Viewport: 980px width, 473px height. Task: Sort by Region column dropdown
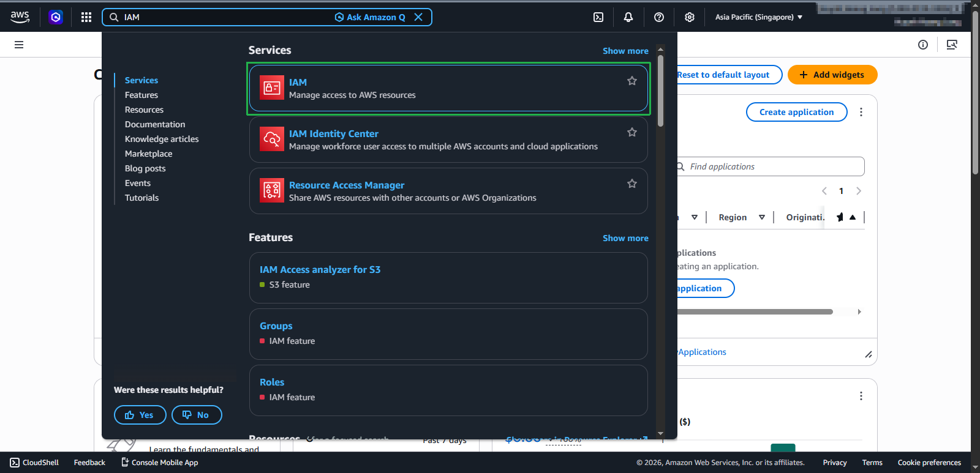click(x=762, y=217)
